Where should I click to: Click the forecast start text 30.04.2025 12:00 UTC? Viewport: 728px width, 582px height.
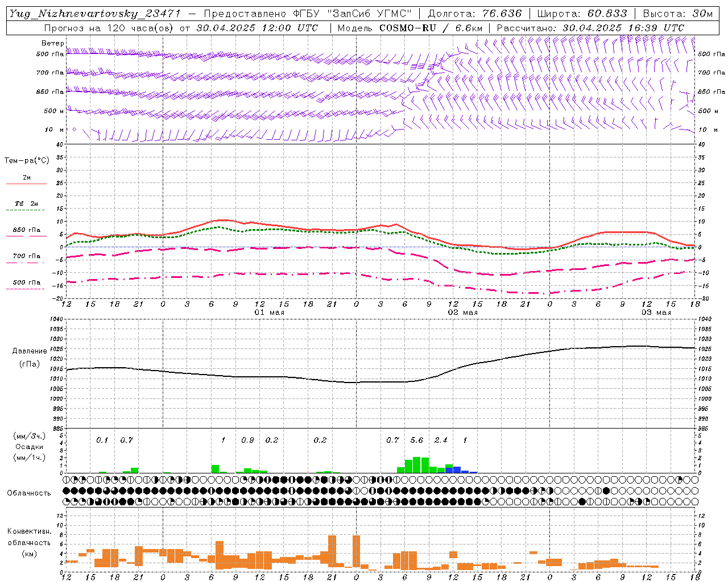257,28
